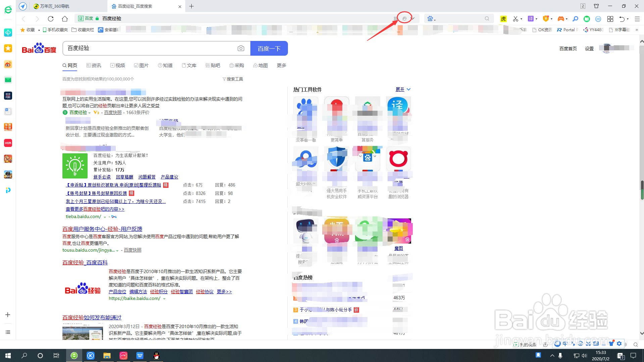Open File Explorer from taskbar

(107, 356)
